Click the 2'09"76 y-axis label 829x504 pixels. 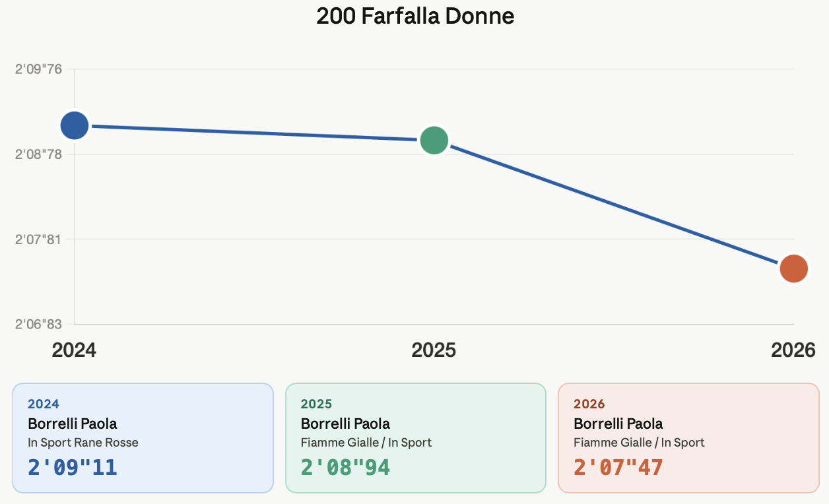[x=38, y=69]
